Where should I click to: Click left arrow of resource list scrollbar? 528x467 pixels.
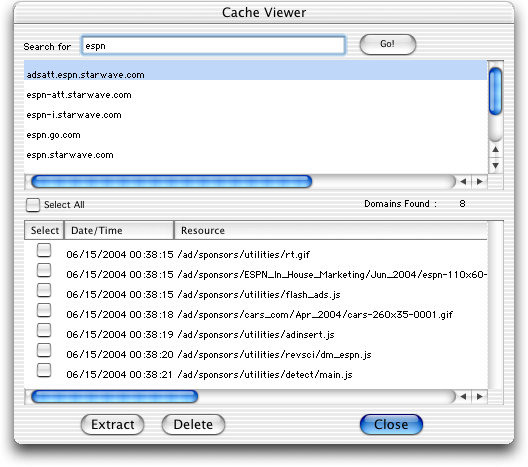tap(463, 397)
